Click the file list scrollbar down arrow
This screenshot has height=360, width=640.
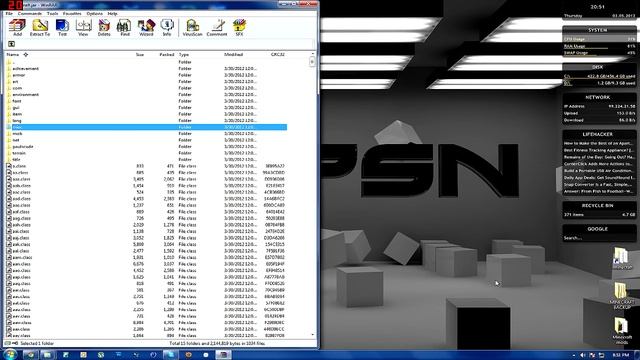click(x=312, y=335)
